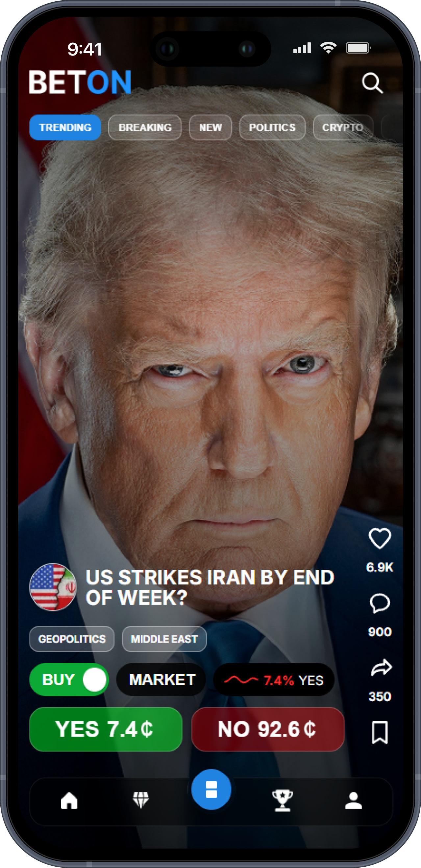Go to Home in bottom navigation
Screen dimensions: 421x868
pos(69,800)
